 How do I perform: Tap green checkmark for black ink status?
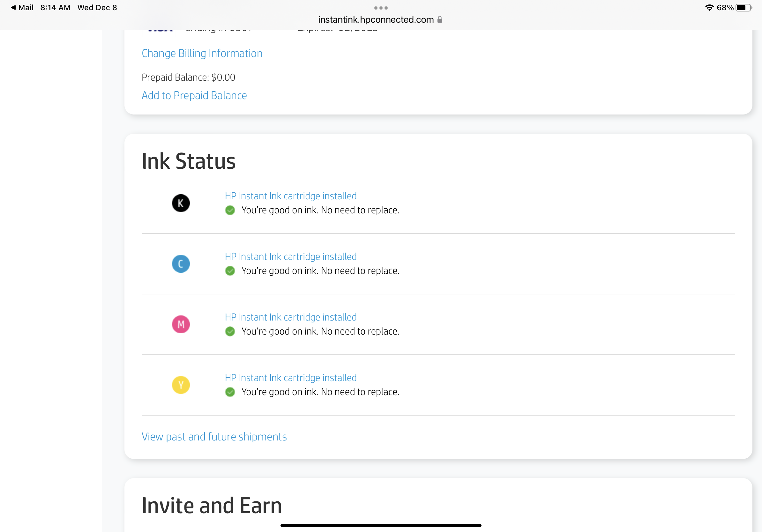coord(230,210)
